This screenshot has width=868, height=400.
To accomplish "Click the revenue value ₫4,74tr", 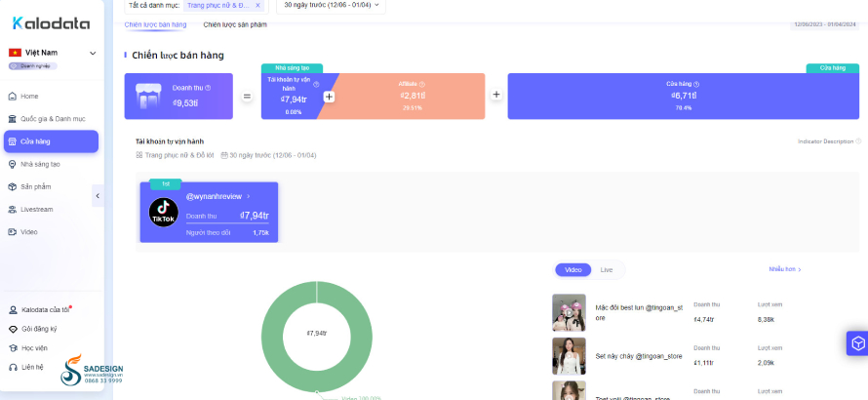I will (703, 320).
